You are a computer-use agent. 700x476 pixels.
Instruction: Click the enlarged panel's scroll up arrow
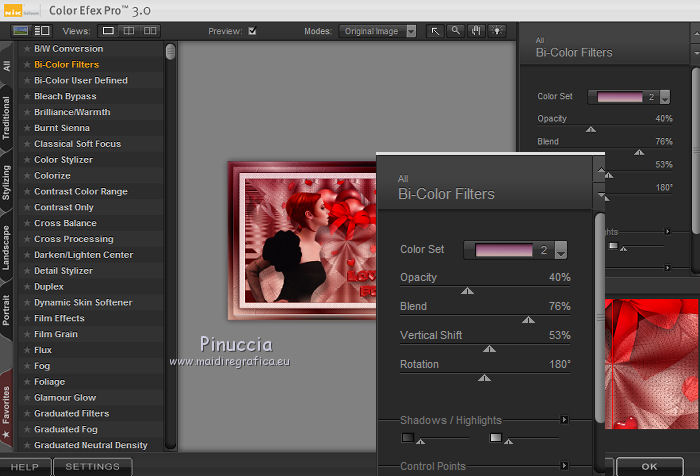click(x=601, y=170)
